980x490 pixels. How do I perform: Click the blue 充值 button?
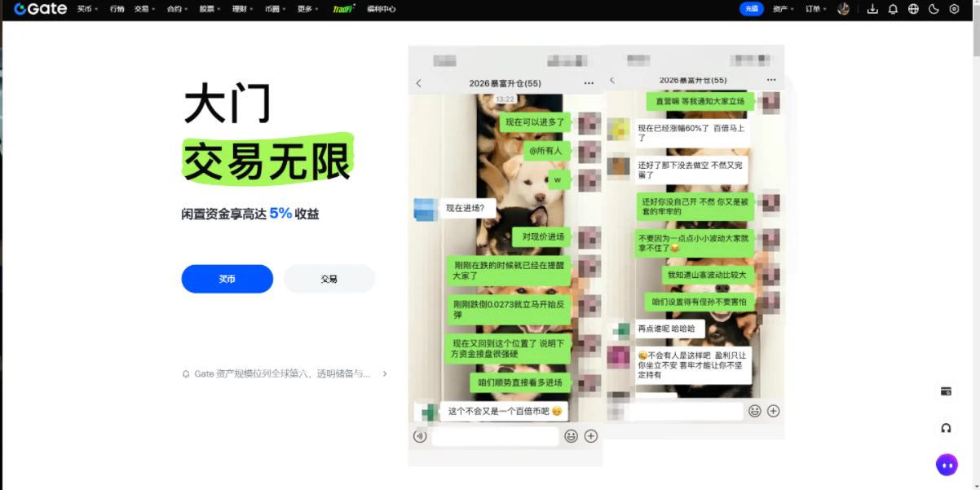[752, 9]
